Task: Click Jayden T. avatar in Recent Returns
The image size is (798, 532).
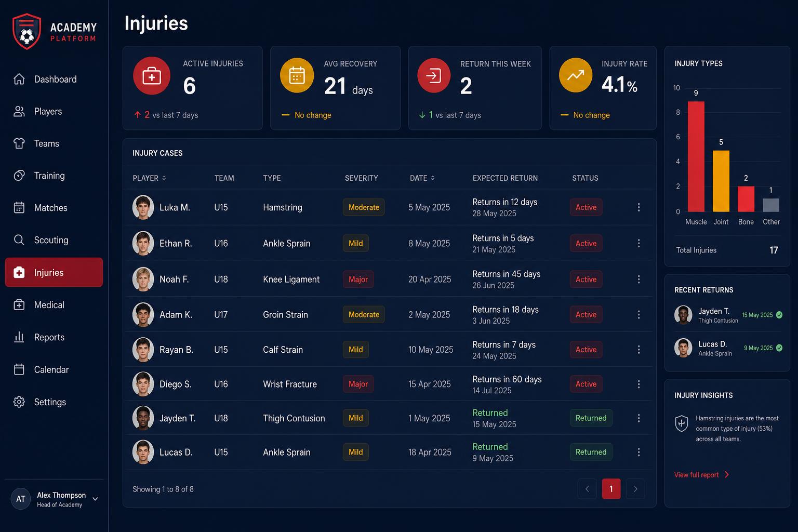Action: [x=683, y=315]
